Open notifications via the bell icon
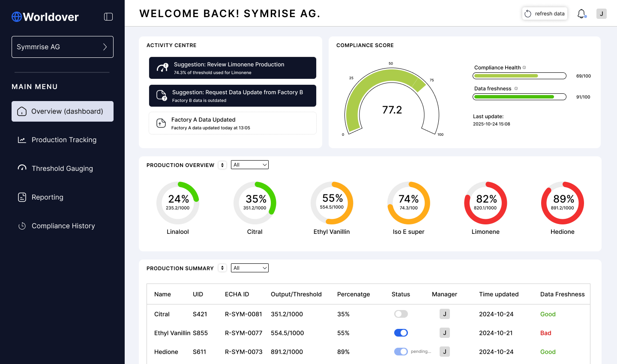 pos(581,14)
